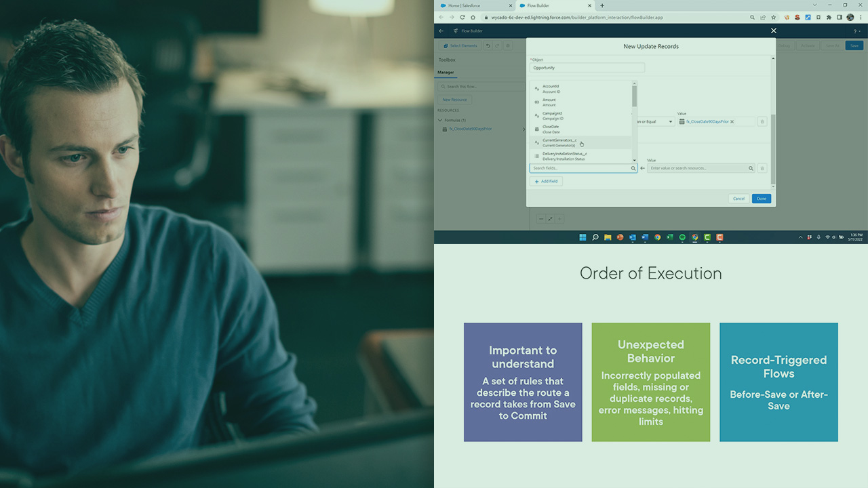Select the CloseDate field option
This screenshot has height=488, width=868.
click(551, 129)
